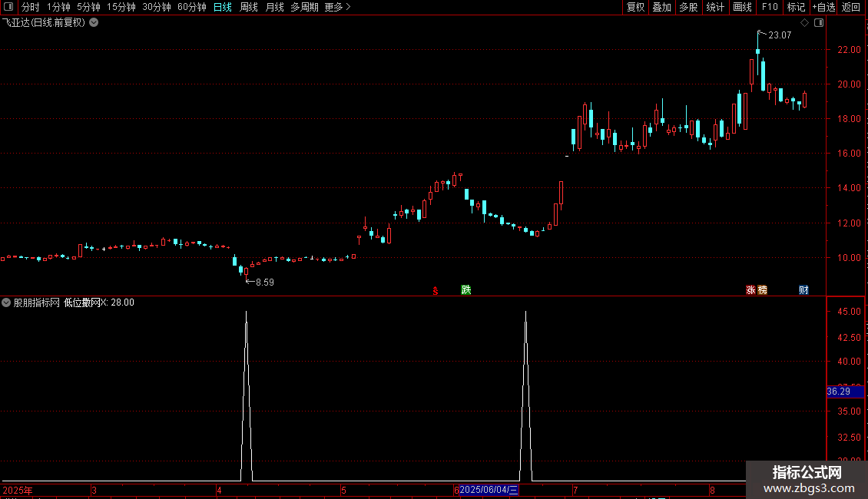Switch to 月线 monthly chart

coord(274,7)
